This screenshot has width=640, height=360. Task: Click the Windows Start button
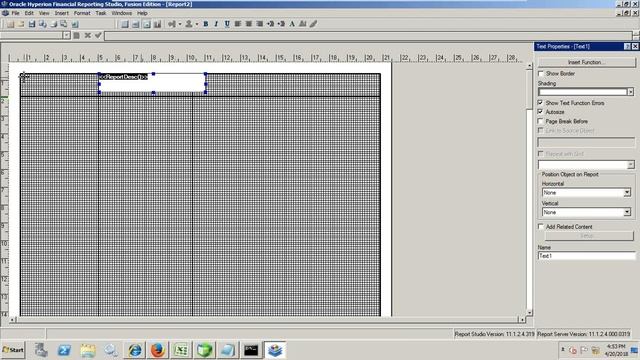[13, 350]
